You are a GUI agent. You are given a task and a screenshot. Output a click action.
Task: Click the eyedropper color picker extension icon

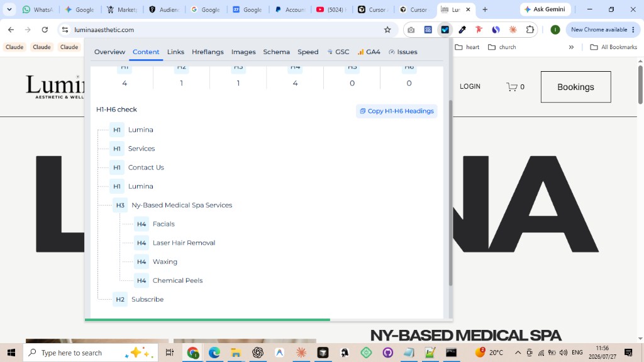click(462, 30)
